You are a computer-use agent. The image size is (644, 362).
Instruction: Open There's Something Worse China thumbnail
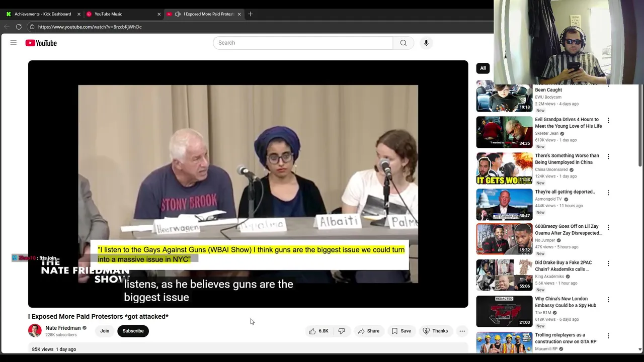coord(504,168)
